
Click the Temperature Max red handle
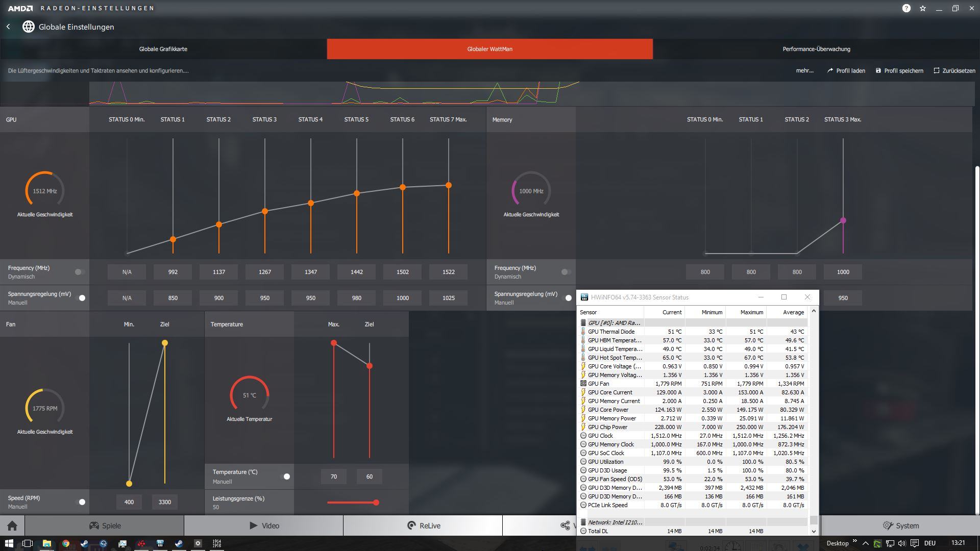[334, 343]
